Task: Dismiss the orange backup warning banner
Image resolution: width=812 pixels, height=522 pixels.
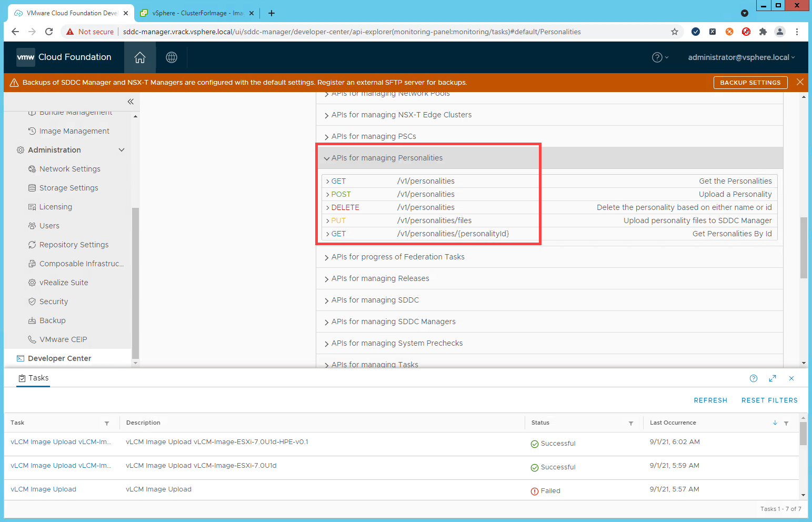Action: 800,82
